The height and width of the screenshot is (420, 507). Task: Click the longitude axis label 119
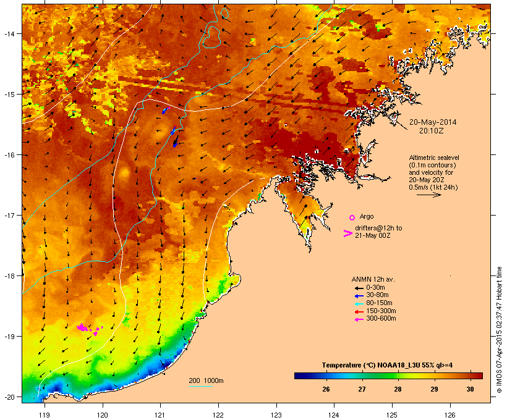click(45, 415)
